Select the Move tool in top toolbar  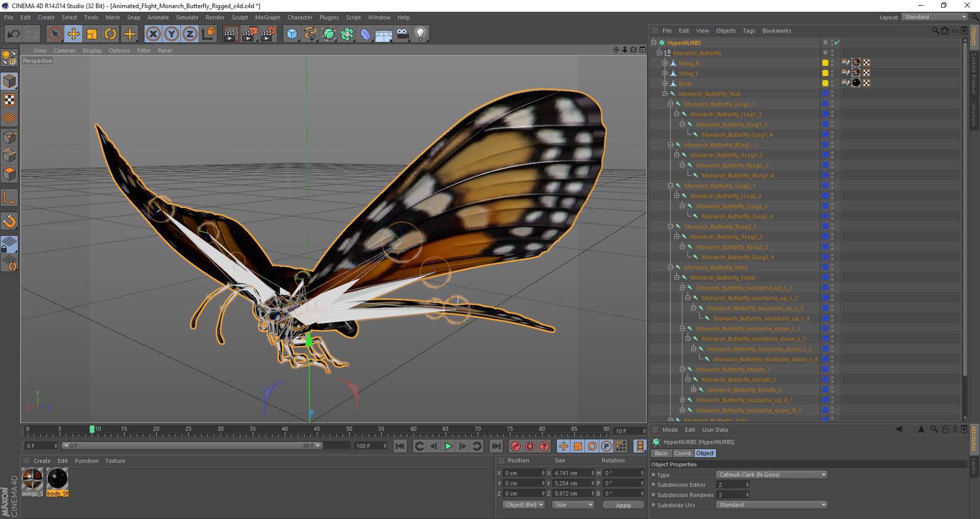[73, 34]
